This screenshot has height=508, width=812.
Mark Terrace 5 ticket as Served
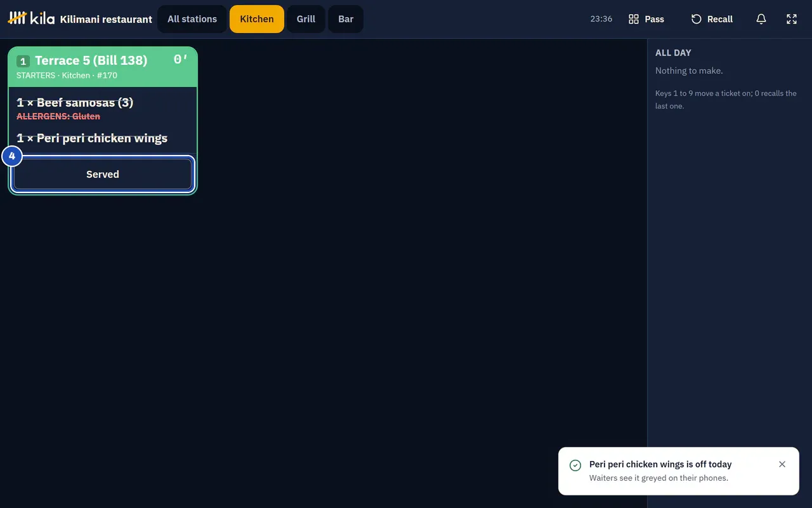coord(103,174)
